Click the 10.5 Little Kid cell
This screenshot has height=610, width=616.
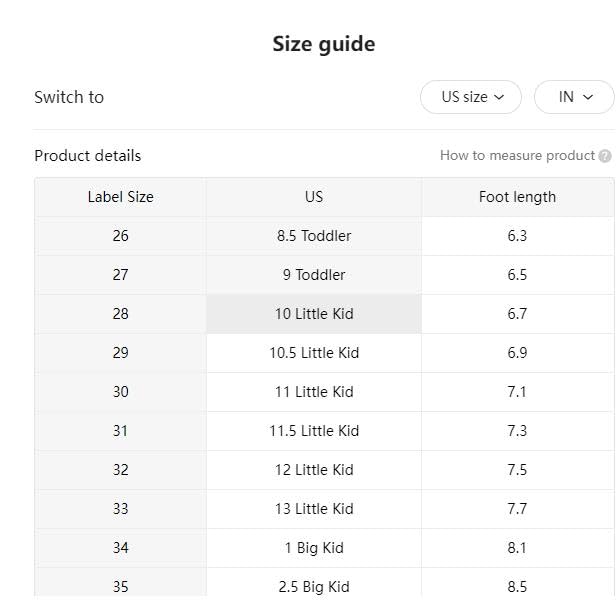[314, 353]
